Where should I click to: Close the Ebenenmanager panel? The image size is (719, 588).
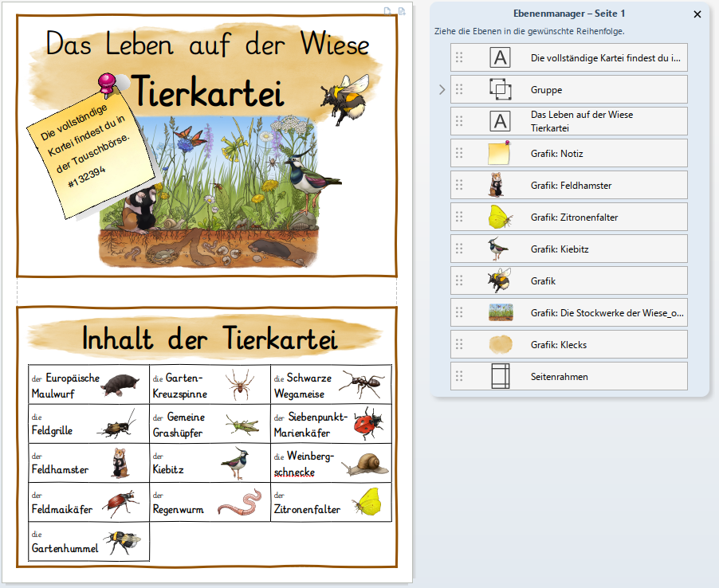coord(697,14)
